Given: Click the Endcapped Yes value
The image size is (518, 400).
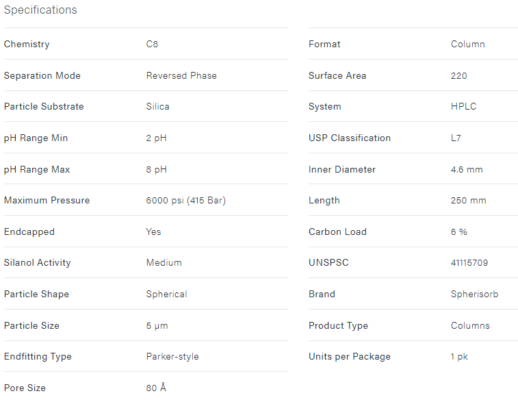Looking at the screenshot, I should tap(153, 232).
